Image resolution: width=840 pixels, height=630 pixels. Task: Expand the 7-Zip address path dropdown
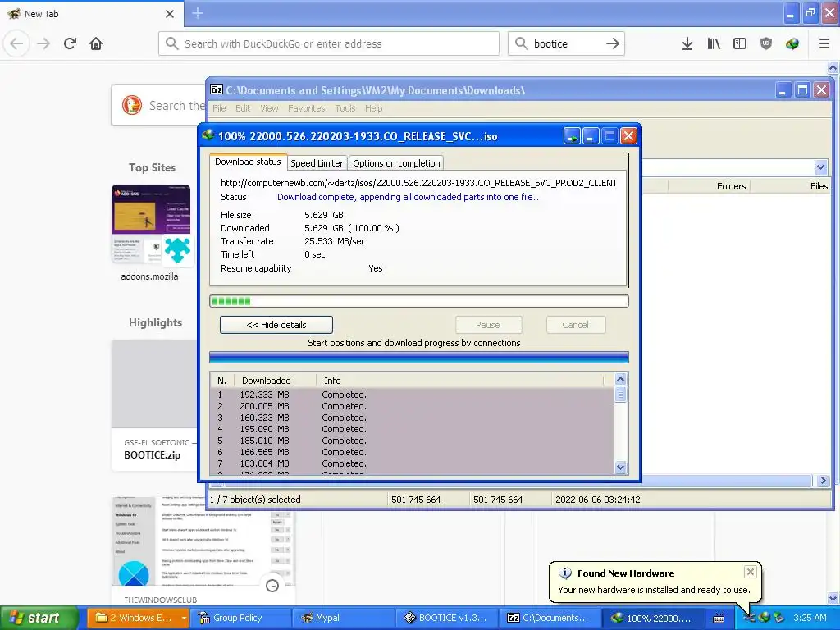coord(820,167)
